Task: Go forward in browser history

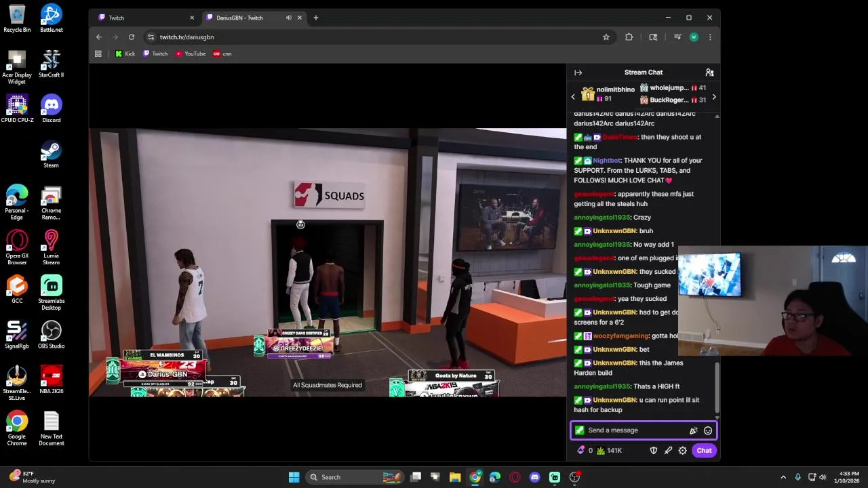Action: [x=115, y=37]
